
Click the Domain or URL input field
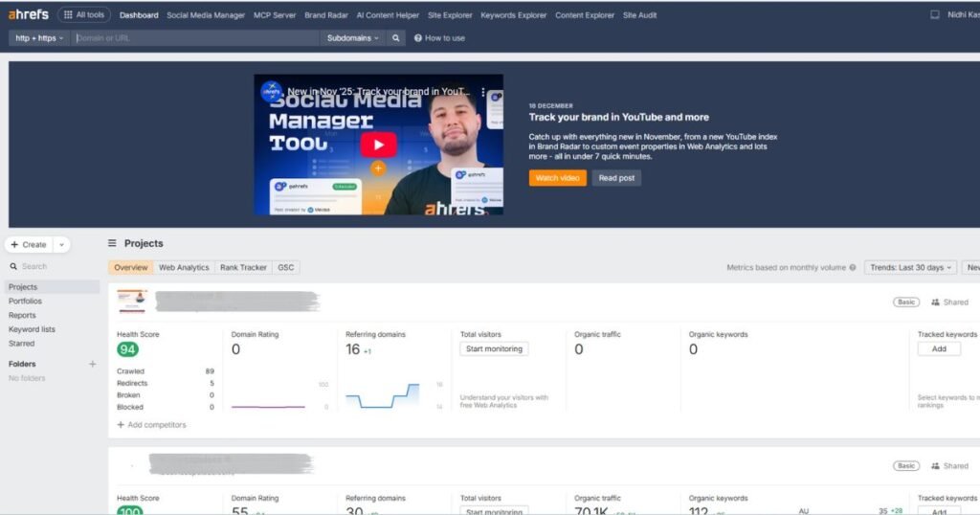195,38
